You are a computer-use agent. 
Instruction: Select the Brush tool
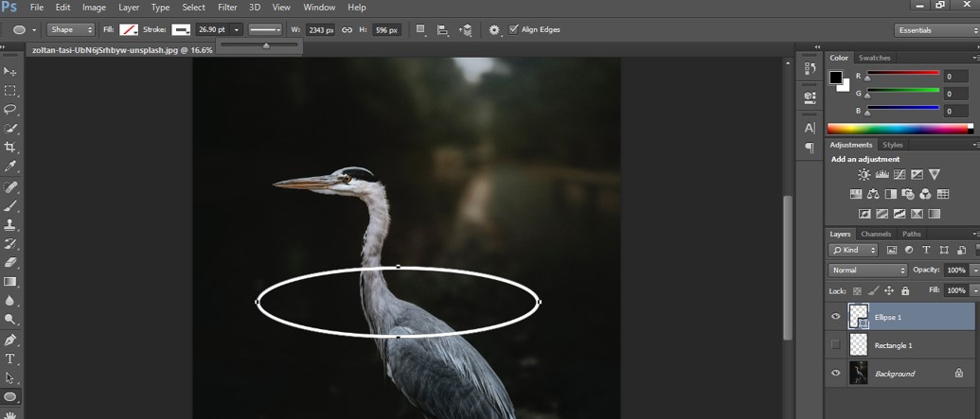point(10,206)
